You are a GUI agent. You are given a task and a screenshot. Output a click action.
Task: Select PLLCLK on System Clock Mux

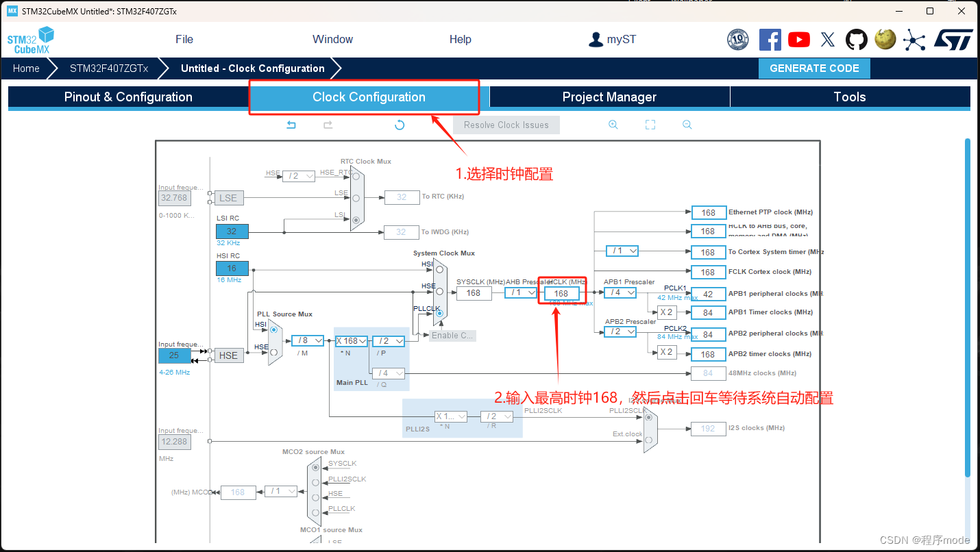(x=439, y=313)
